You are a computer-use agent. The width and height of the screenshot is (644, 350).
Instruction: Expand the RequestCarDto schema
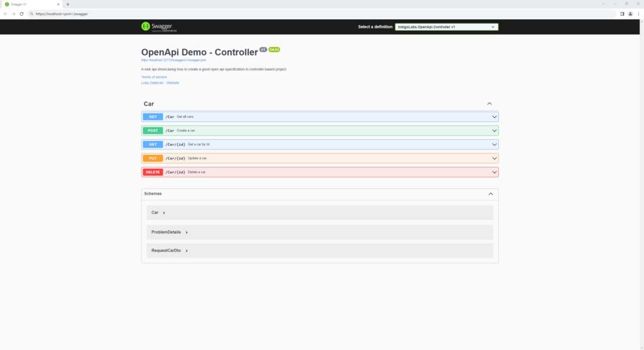click(169, 251)
